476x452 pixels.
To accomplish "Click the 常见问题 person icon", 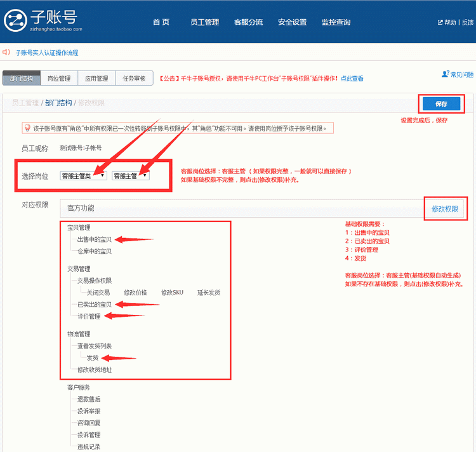I will coord(446,74).
